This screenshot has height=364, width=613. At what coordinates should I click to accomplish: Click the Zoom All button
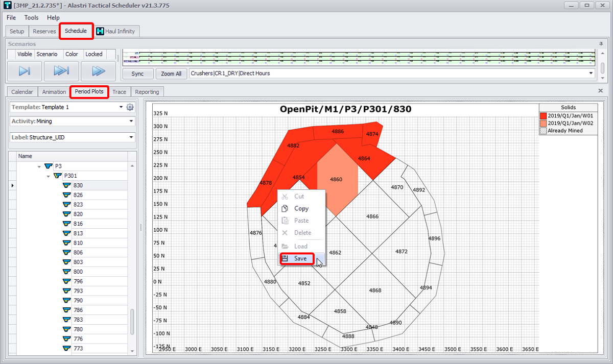coord(171,74)
